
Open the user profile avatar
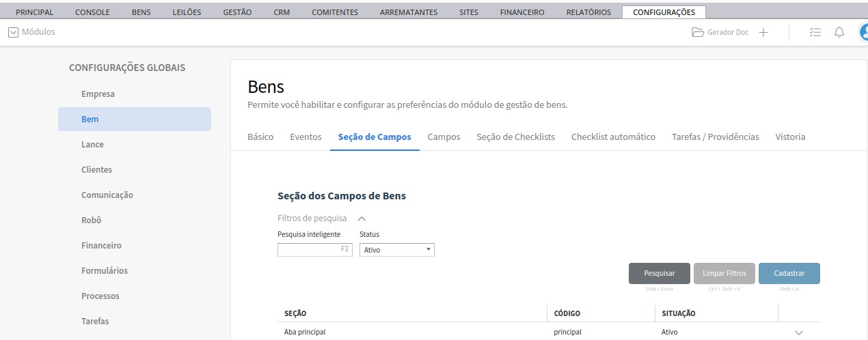(863, 32)
